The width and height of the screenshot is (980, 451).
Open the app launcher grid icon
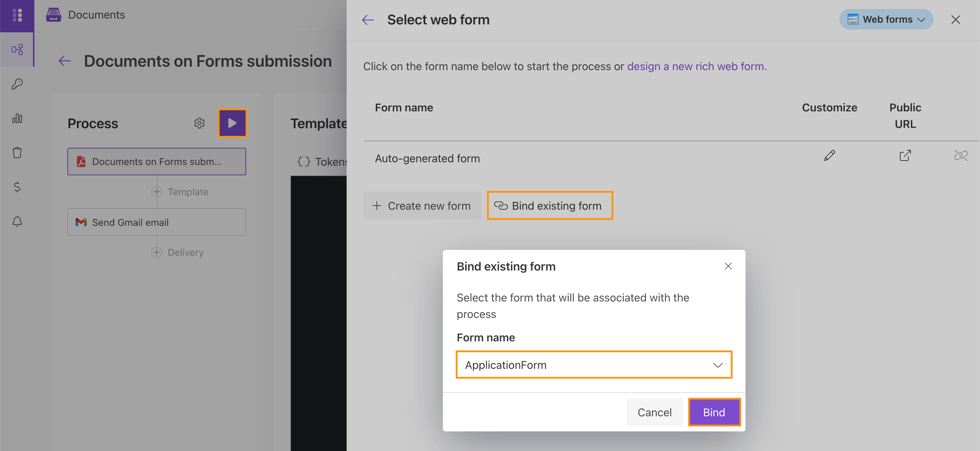tap(17, 15)
